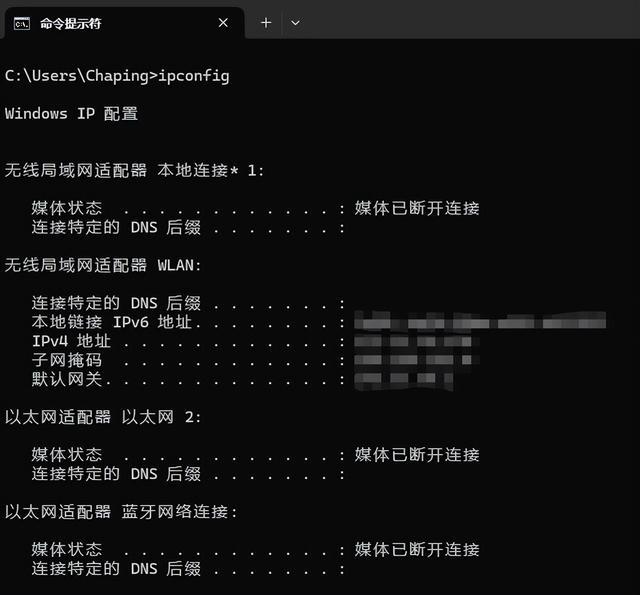Click the blurred IPv6 address value
640x595 pixels.
pyautogui.click(x=480, y=320)
